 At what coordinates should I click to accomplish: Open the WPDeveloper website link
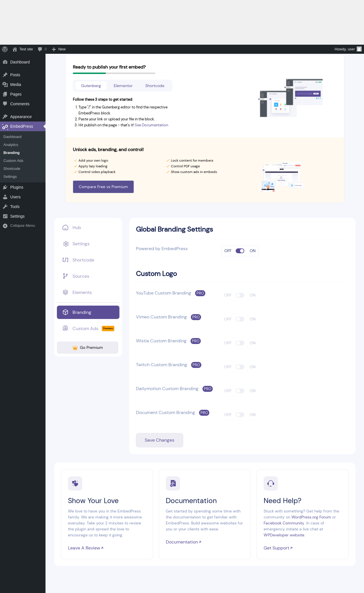point(284,535)
